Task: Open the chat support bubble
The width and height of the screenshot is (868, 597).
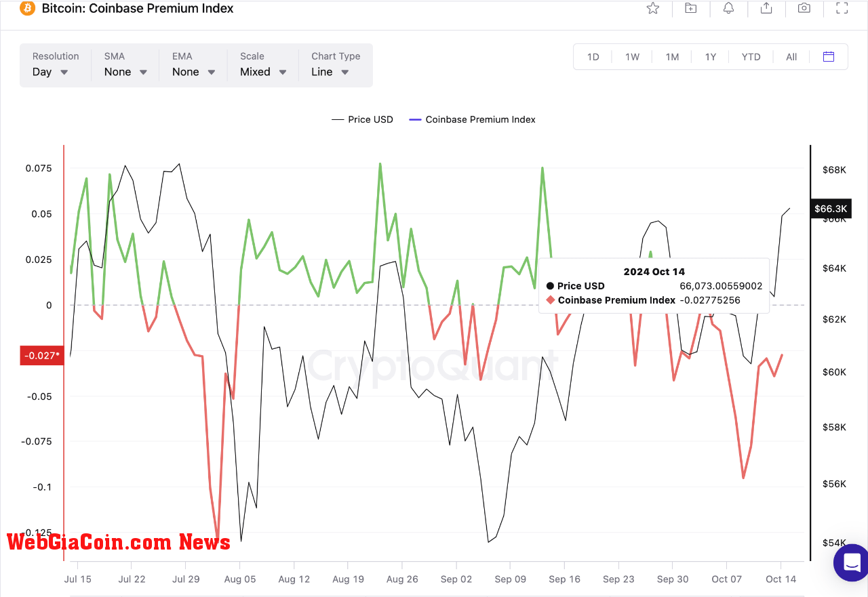Action: [x=850, y=562]
